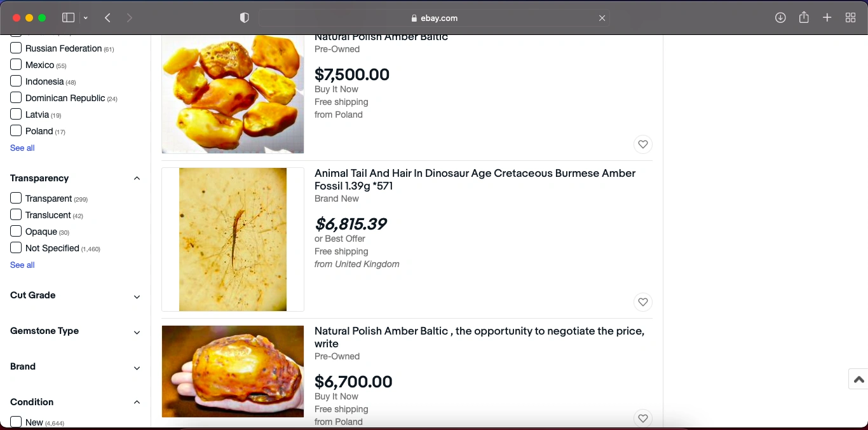Click the privacy shield icon
The width and height of the screenshot is (868, 430).
pos(244,18)
